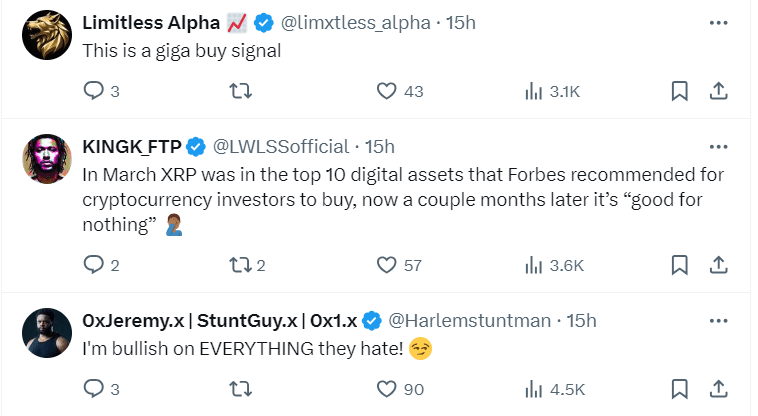Like KINGK_FTP's XRP tweet
Image resolution: width=758 pixels, height=416 pixels.
coord(387,265)
